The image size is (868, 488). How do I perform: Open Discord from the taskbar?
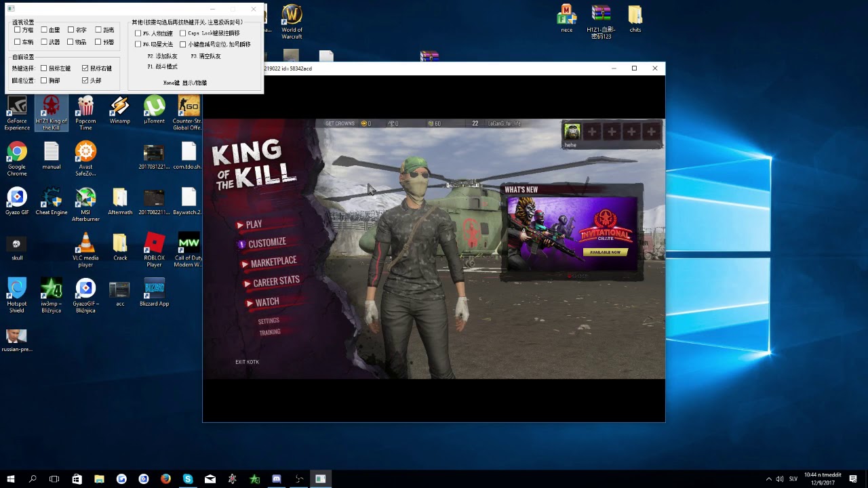277,479
